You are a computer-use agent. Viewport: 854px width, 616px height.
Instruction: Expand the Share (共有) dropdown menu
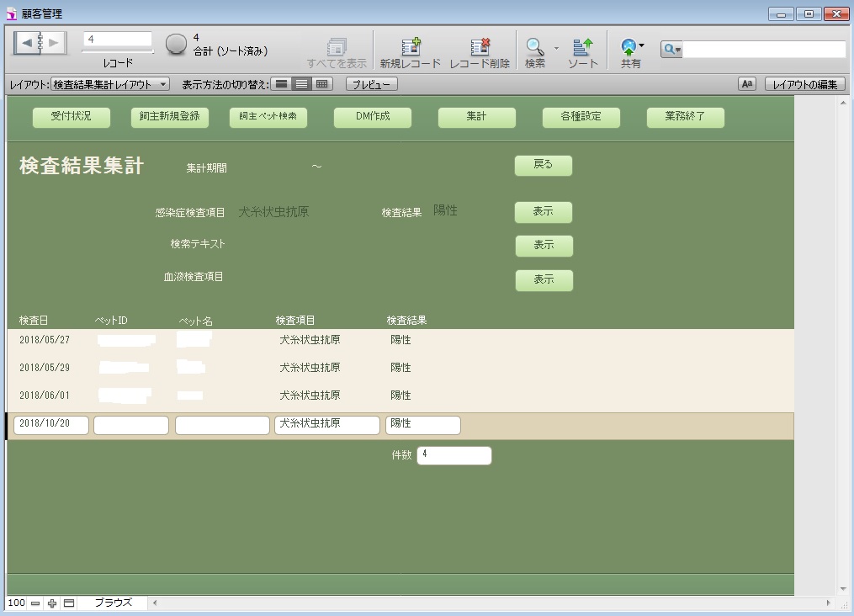tap(641, 45)
